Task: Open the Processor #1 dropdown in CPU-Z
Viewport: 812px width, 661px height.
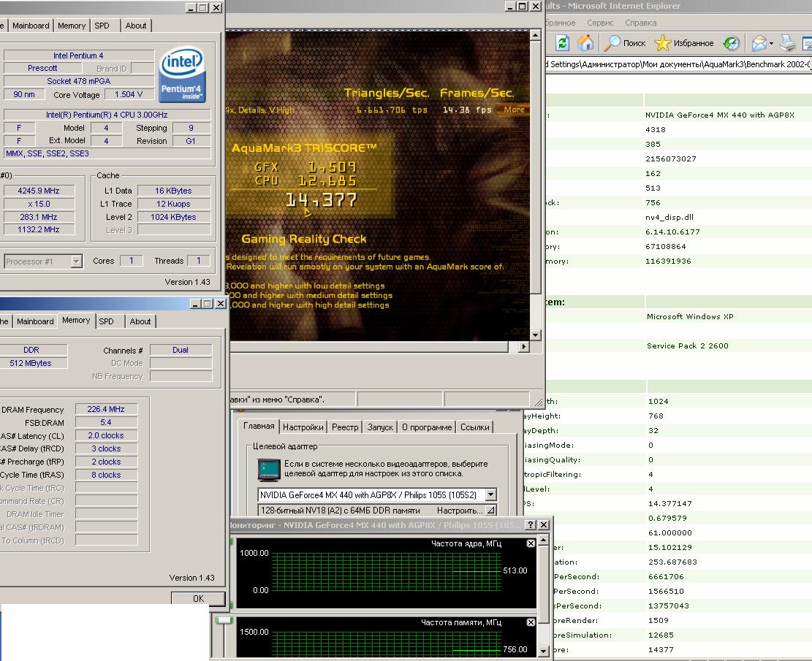Action: (76, 261)
